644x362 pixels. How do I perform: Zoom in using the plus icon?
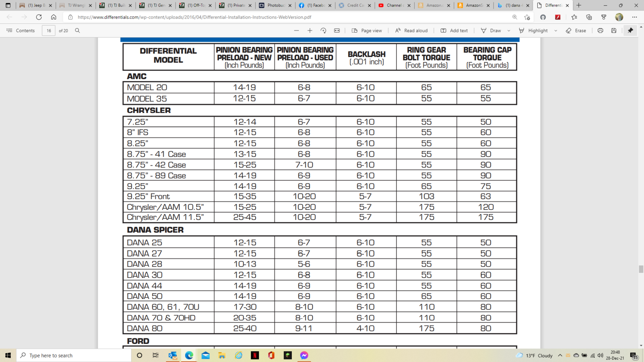[x=310, y=31]
